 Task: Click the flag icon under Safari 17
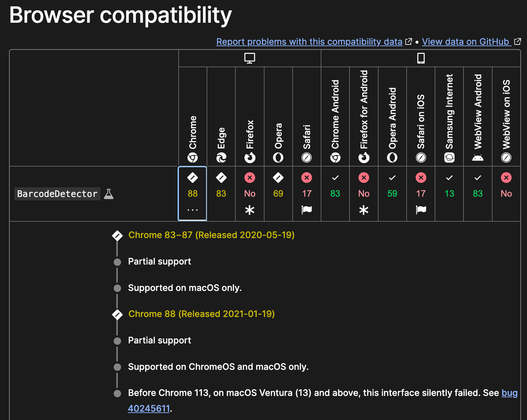pyautogui.click(x=307, y=210)
